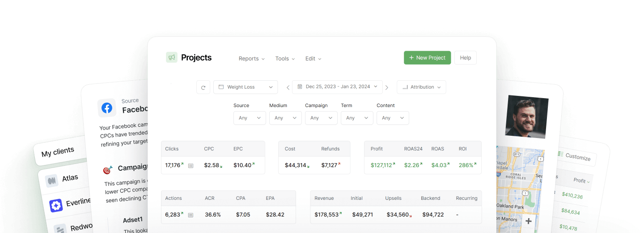This screenshot has width=644, height=233.
Task: Click the refresh data icon button
Action: (x=203, y=87)
